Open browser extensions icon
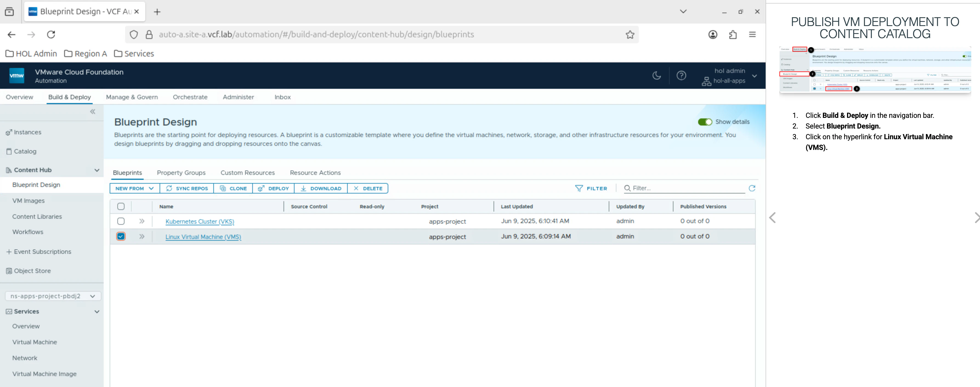This screenshot has height=387, width=980. pyautogui.click(x=733, y=35)
